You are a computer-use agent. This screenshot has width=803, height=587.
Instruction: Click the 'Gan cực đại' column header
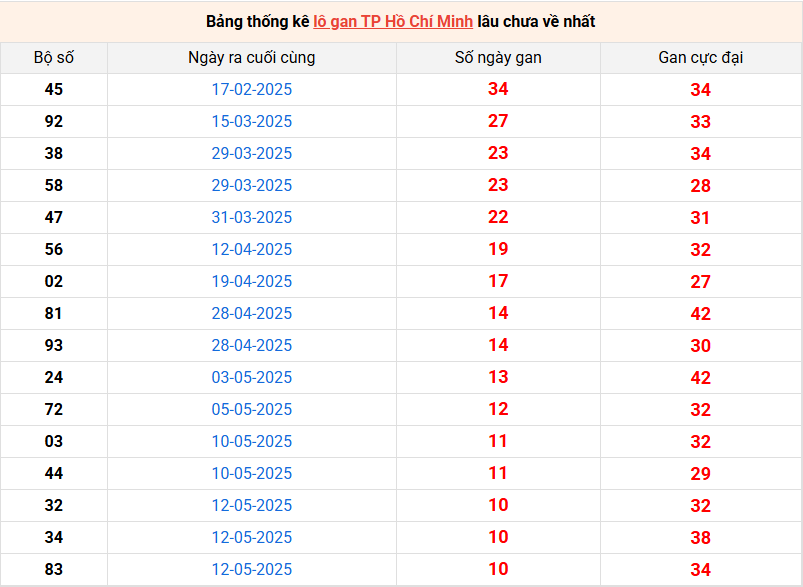coord(700,58)
